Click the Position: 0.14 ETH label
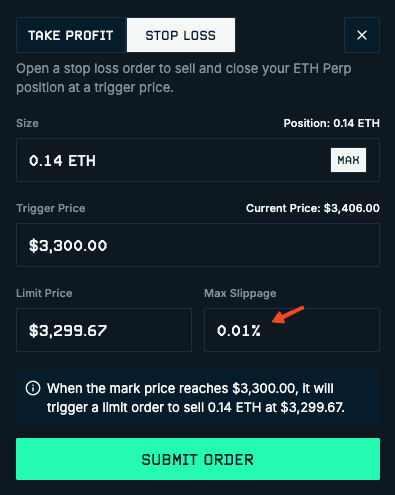The image size is (395, 495). (331, 123)
